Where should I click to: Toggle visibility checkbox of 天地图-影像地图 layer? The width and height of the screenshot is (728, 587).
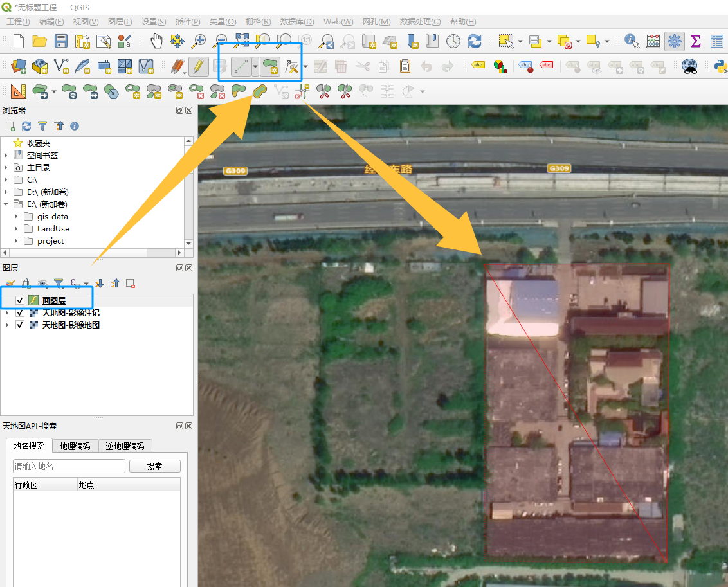[20, 325]
